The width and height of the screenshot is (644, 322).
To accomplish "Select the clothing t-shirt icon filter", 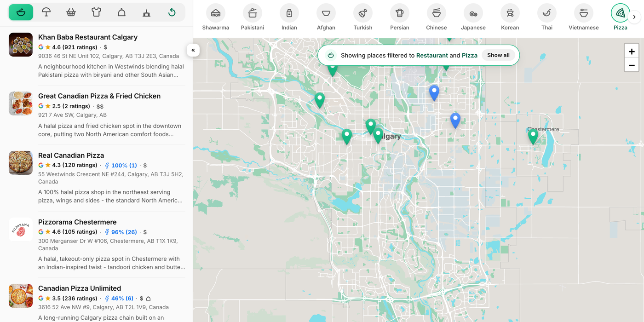I will coord(96,12).
